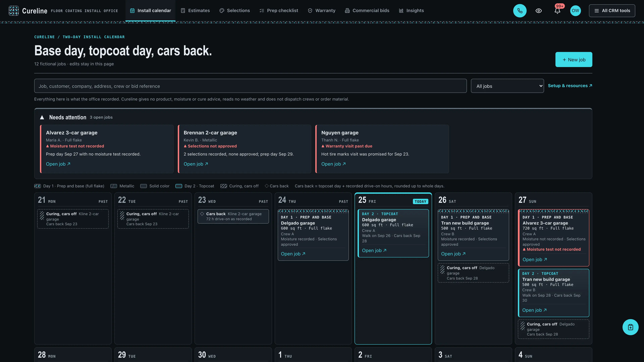Image resolution: width=644 pixels, height=362 pixels.
Task: Click the TODAY badge on Sep 25
Action: click(420, 201)
